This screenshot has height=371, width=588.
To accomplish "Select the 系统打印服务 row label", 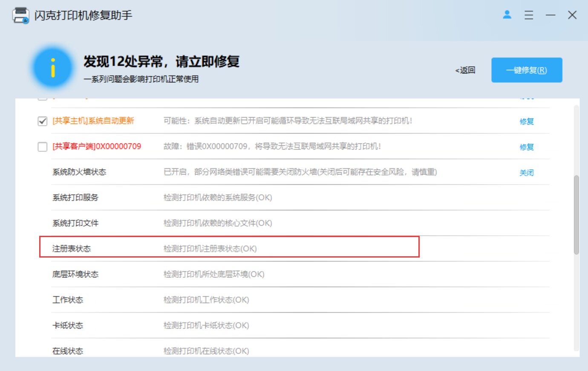I will click(x=75, y=197).
